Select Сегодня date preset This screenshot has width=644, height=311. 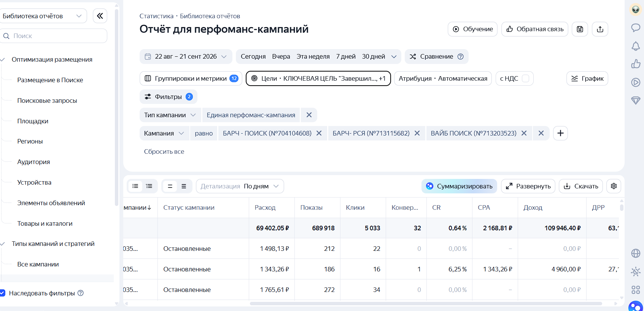tap(253, 57)
